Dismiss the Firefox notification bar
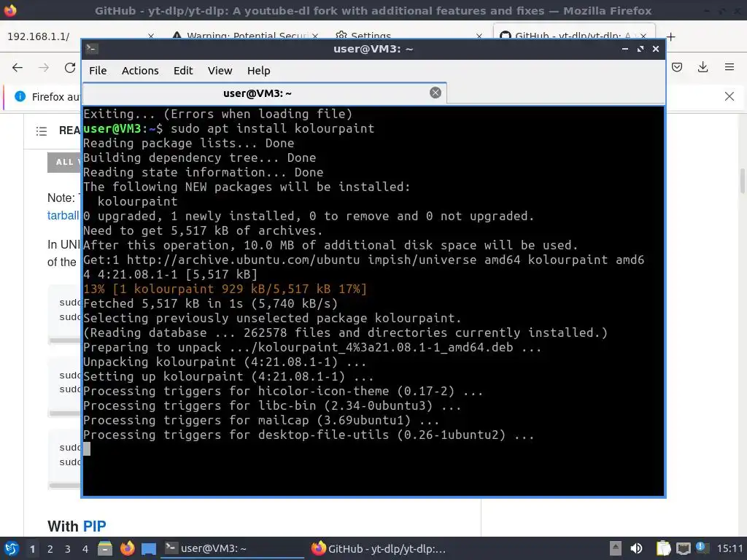Viewport: 747px width, 560px height. click(729, 96)
